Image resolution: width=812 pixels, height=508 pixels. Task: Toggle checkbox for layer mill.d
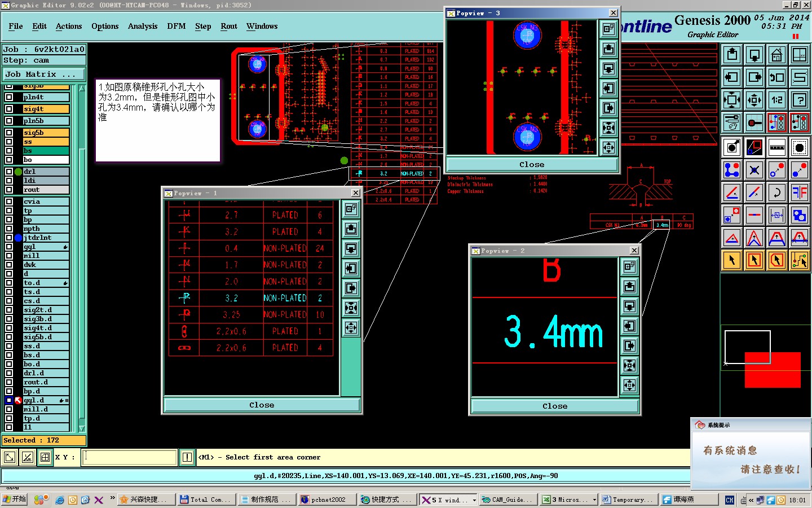coord(9,409)
